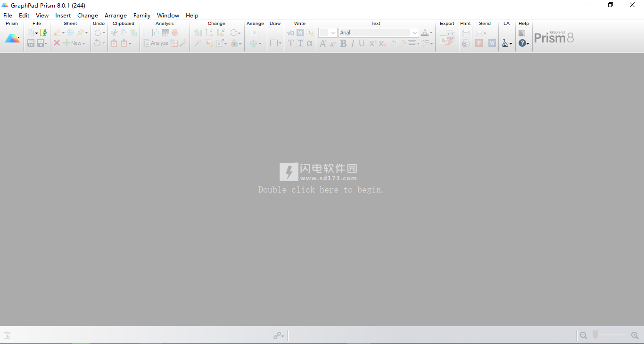644x344 pixels.
Task: Open the View menu
Action: (42, 15)
